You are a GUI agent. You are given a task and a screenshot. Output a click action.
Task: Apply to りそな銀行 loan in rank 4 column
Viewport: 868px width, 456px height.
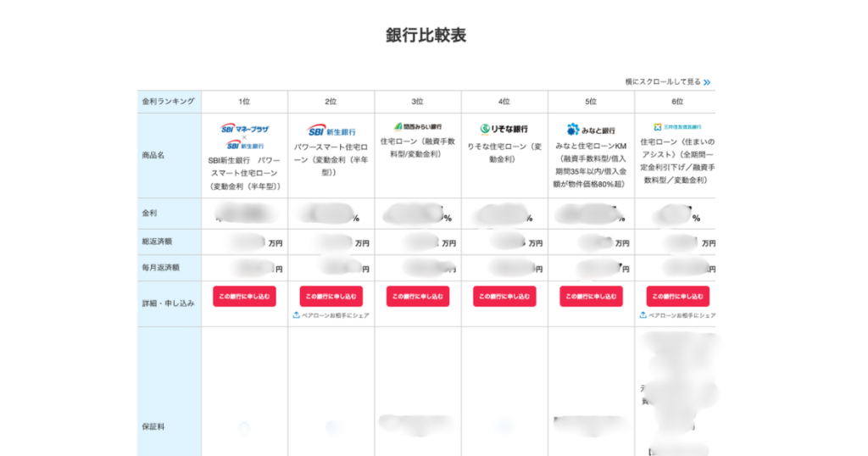point(504,296)
